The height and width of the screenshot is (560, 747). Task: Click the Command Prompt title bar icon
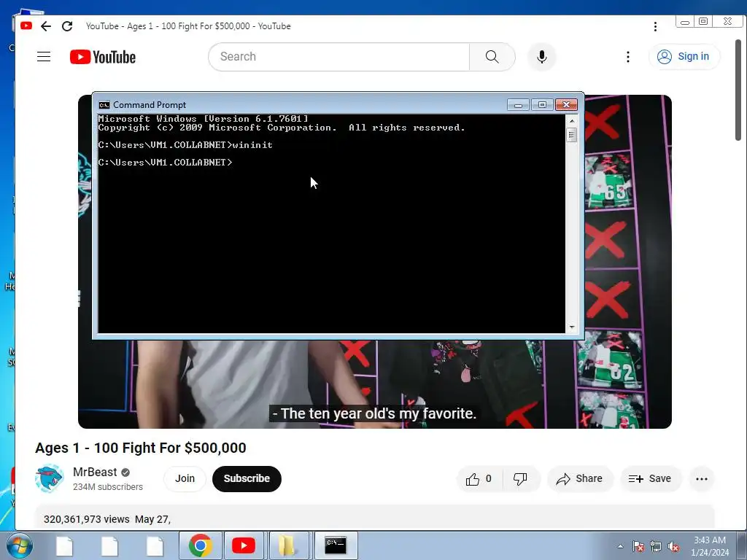[x=104, y=105]
